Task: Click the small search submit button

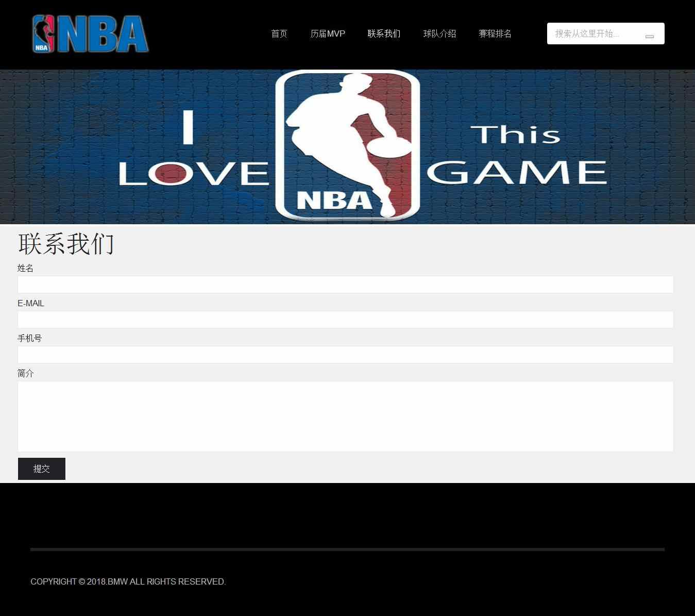Action: 650,36
